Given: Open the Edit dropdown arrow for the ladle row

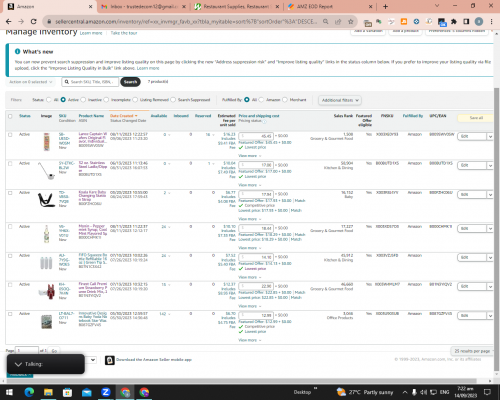Looking at the screenshot, I should (x=490, y=165).
